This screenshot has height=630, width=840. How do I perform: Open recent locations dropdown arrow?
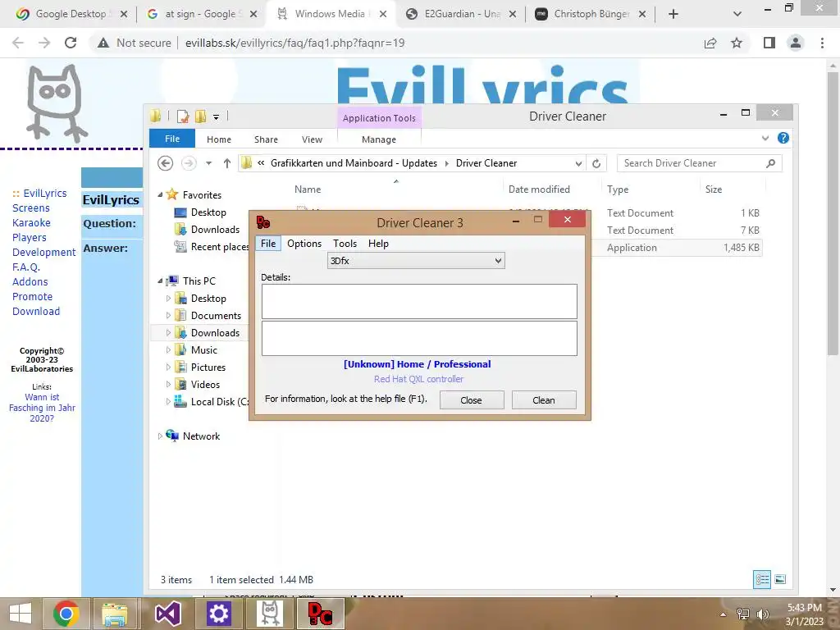coord(209,163)
